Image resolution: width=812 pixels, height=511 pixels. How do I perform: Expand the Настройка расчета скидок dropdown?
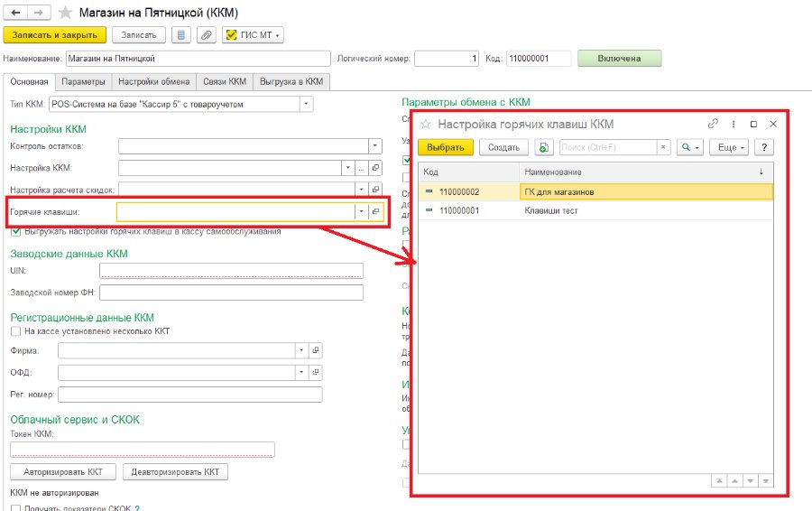[362, 190]
